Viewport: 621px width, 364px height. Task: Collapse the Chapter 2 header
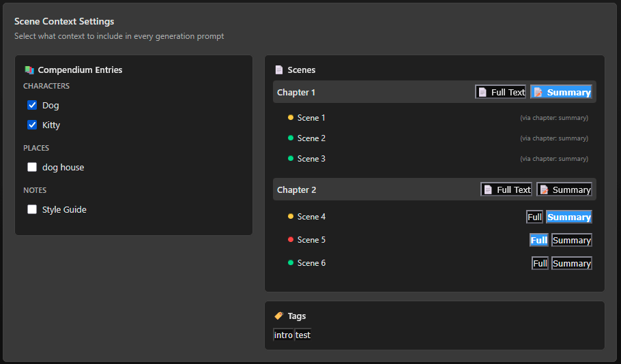(x=297, y=190)
